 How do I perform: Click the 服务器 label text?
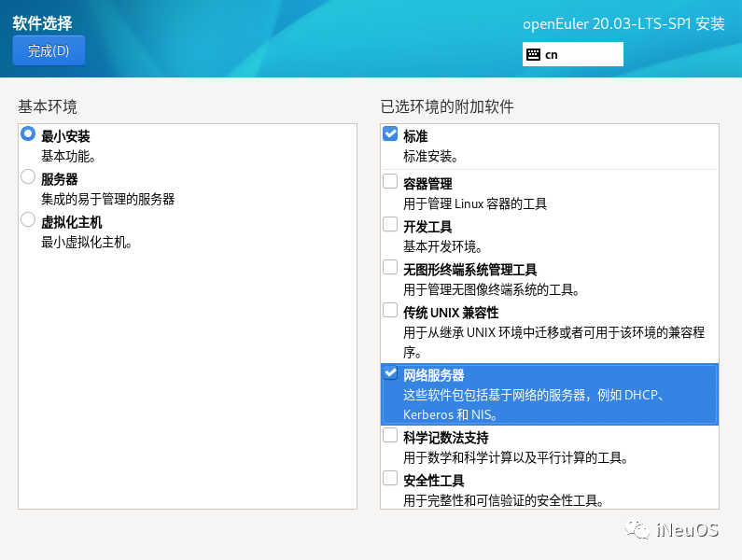pyautogui.click(x=59, y=179)
